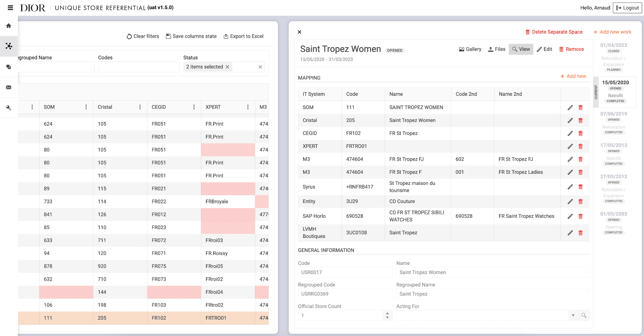Viewport: 644px width, 336px height.
Task: Click Add new work link
Action: (612, 32)
